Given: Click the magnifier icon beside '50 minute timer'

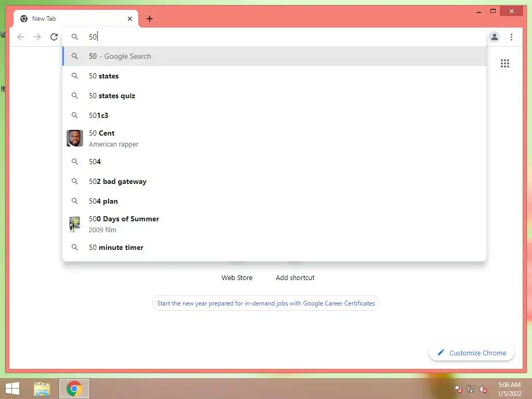Looking at the screenshot, I should 75,247.
